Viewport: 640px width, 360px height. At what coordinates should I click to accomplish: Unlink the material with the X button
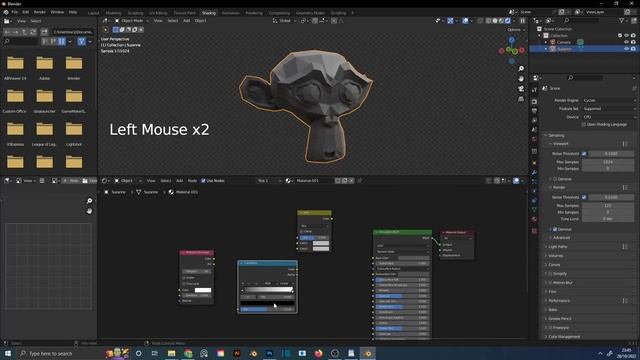point(351,180)
